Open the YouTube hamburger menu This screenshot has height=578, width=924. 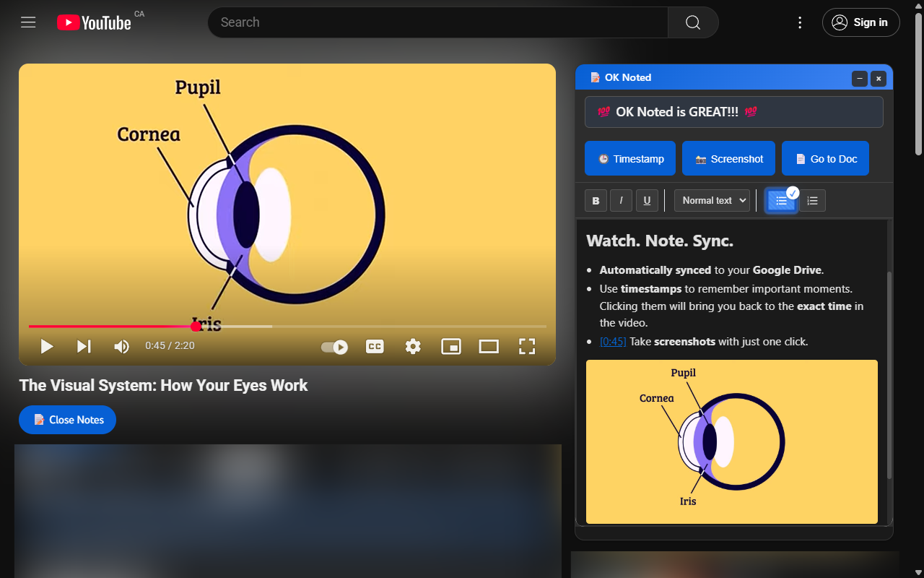pyautogui.click(x=28, y=22)
